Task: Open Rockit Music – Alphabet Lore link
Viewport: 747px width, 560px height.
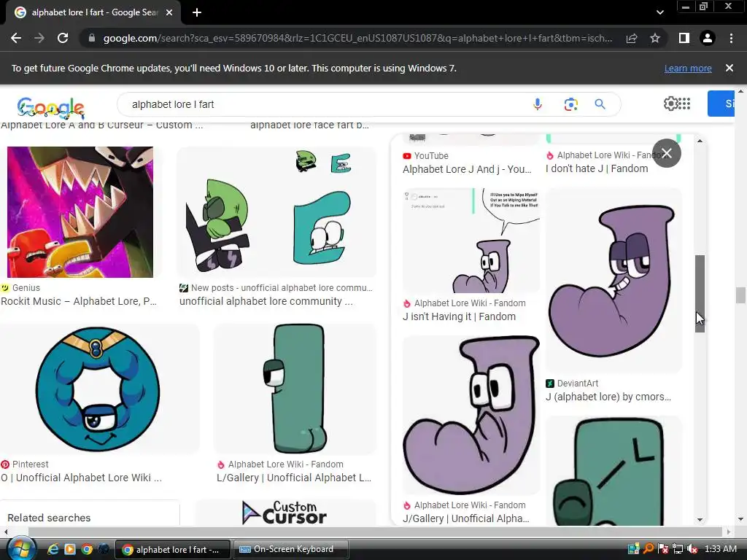Action: pos(79,301)
